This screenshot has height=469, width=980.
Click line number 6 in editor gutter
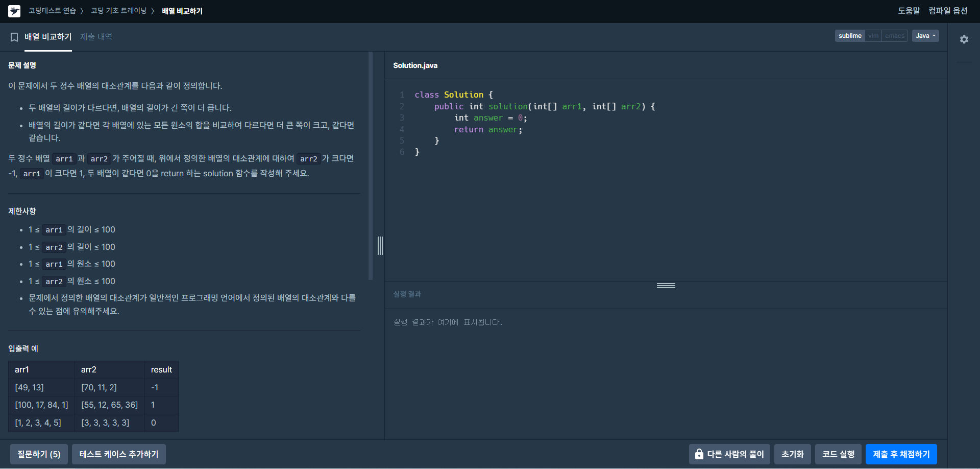(402, 152)
